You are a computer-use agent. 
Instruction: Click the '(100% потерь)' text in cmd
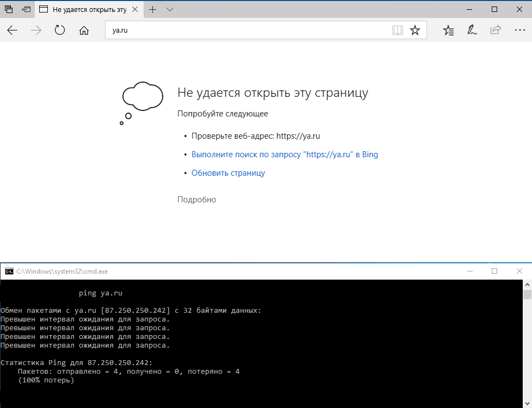[46, 380]
